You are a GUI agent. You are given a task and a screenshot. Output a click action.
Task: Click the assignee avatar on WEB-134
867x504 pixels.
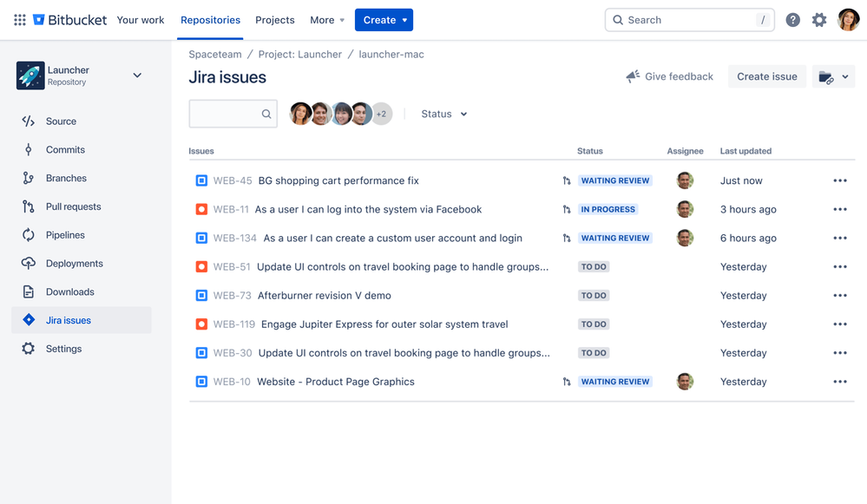[x=685, y=238]
